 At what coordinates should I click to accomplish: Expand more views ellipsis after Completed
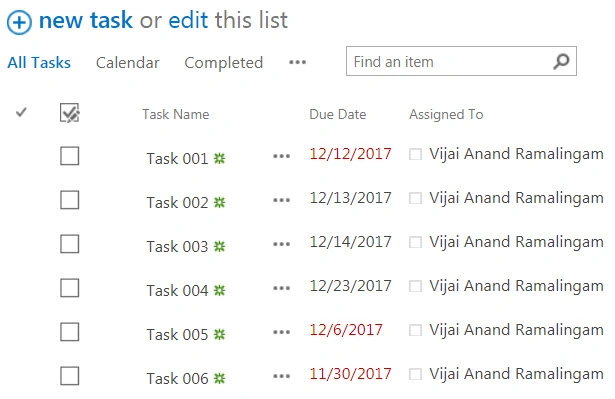pos(298,62)
